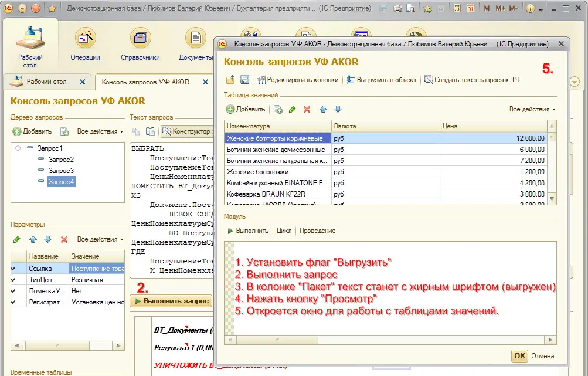The image size is (588, 376).
Task: Open Все действия dropdown in Таблица значений
Action: (532, 109)
